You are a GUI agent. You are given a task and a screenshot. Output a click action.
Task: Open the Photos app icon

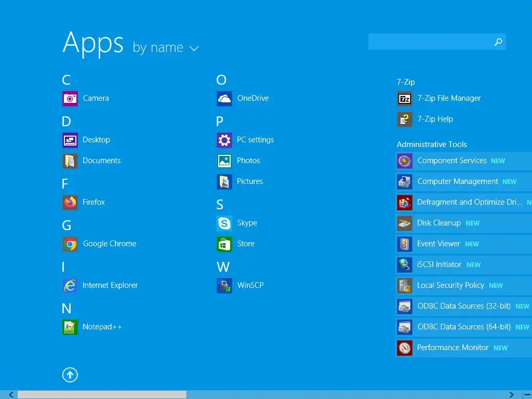(224, 161)
